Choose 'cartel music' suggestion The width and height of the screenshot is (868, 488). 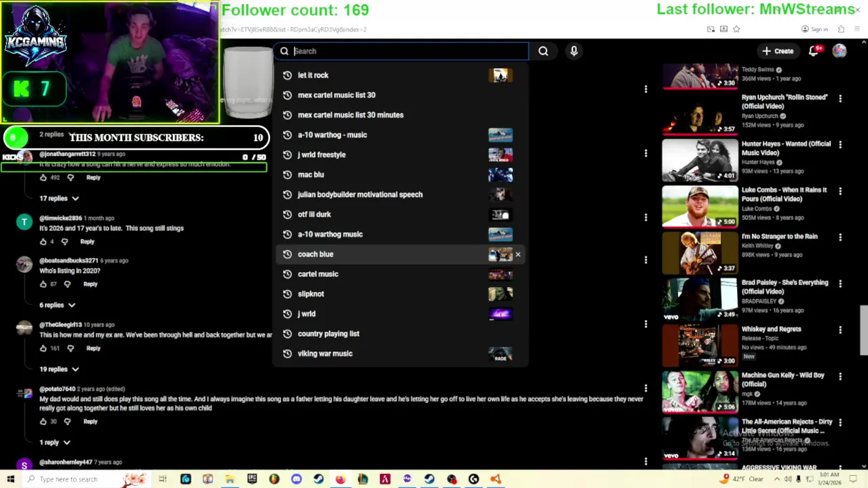[400, 274]
